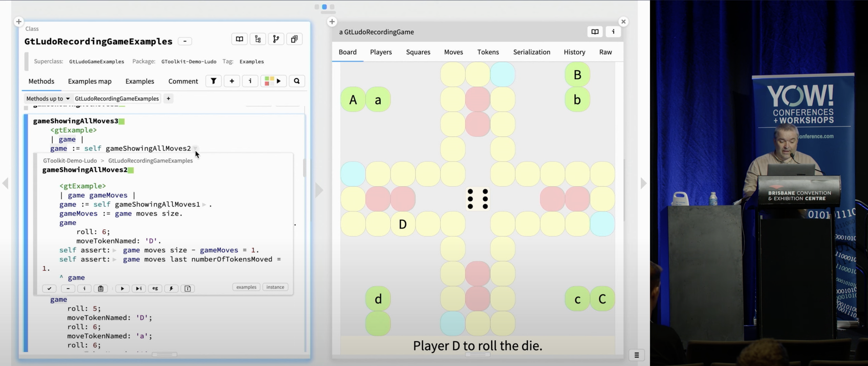Add a new method with plus icon
Screen dimensions: 868x366
click(x=232, y=81)
